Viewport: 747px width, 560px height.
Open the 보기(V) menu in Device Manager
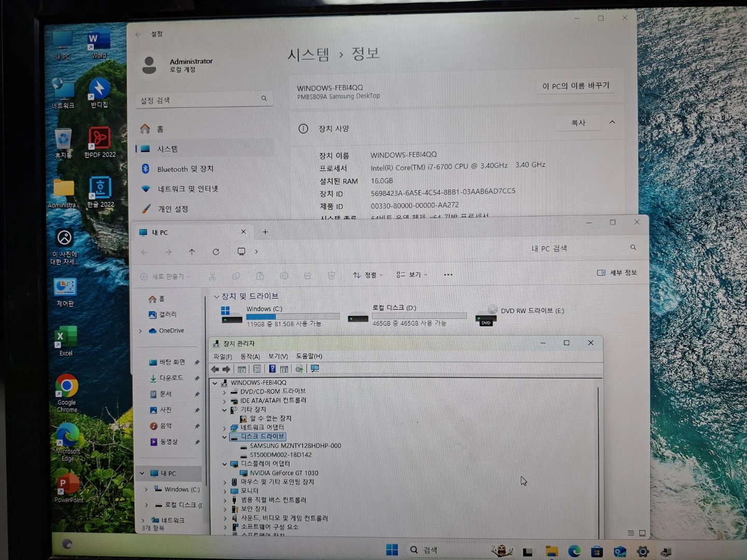click(x=278, y=356)
